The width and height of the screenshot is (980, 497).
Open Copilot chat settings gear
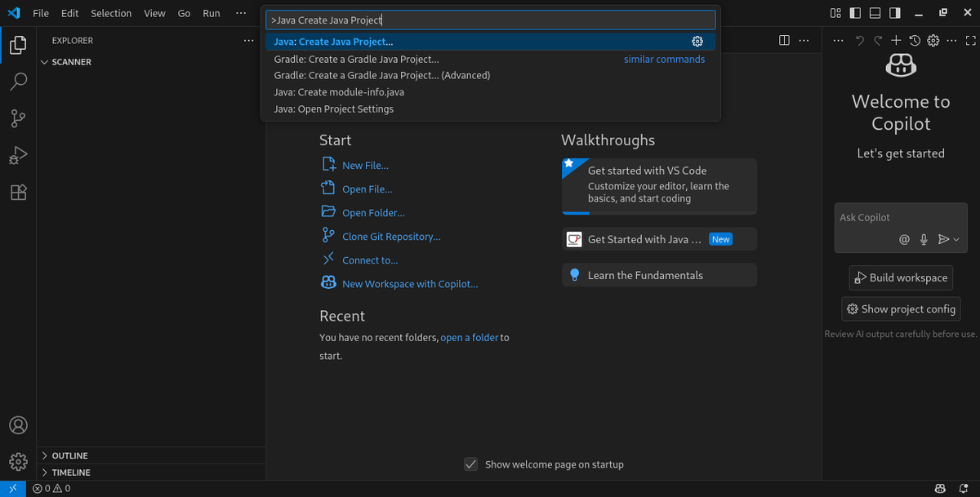tap(933, 40)
